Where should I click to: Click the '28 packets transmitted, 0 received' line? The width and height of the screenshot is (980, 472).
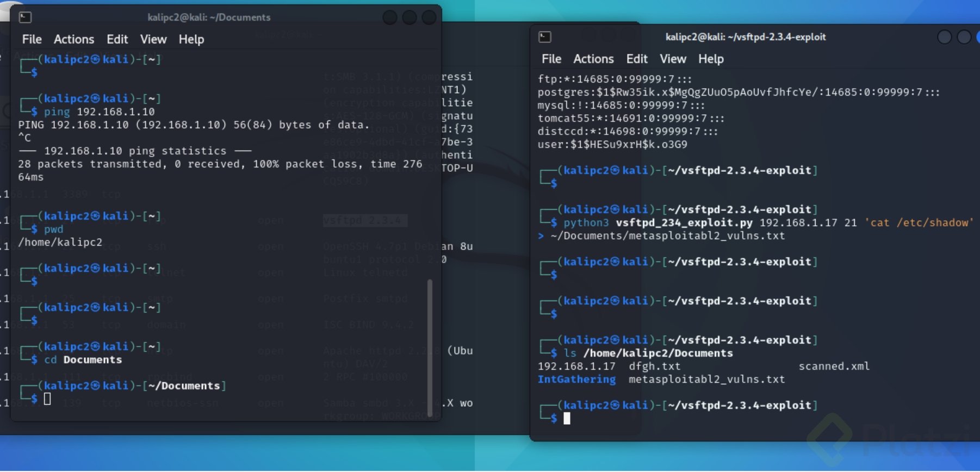tap(220, 164)
